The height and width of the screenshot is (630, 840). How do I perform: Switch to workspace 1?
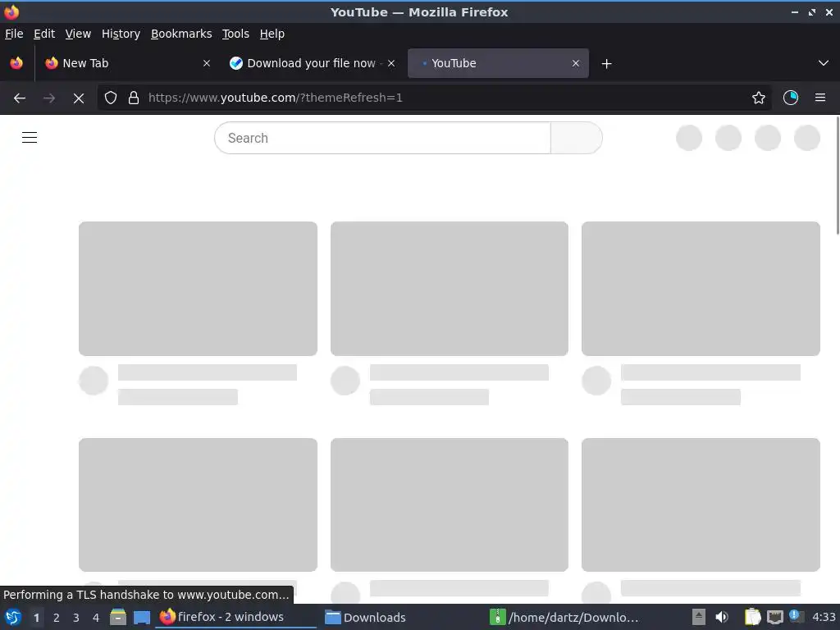(x=36, y=618)
